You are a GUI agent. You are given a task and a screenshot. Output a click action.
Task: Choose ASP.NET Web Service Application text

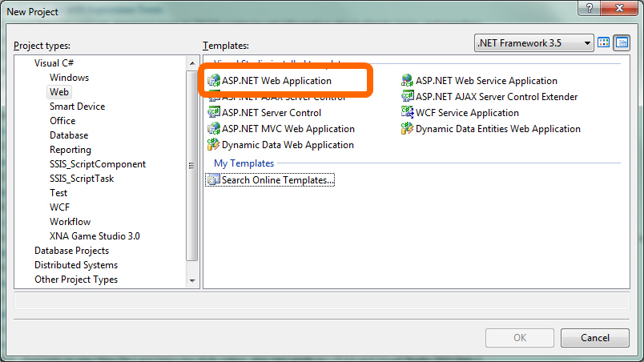pos(486,80)
